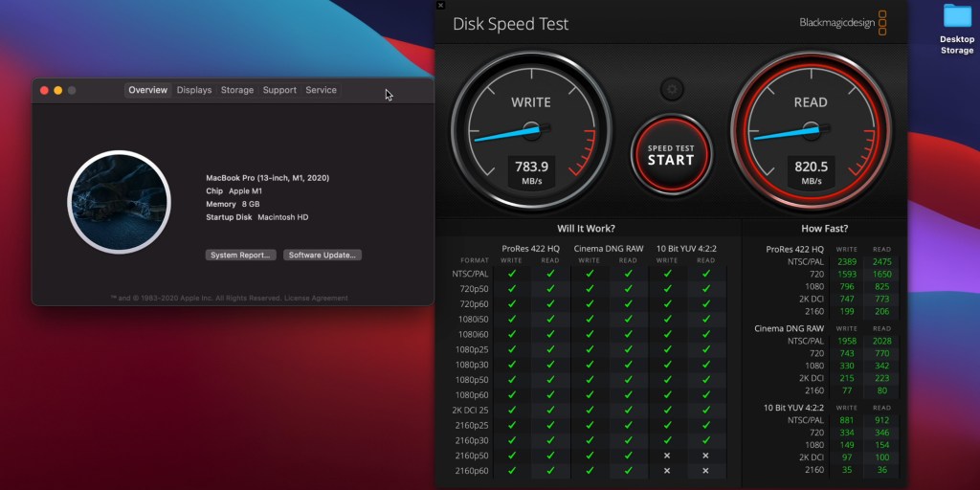
Task: Click the How Fast? heading
Action: 824,229
